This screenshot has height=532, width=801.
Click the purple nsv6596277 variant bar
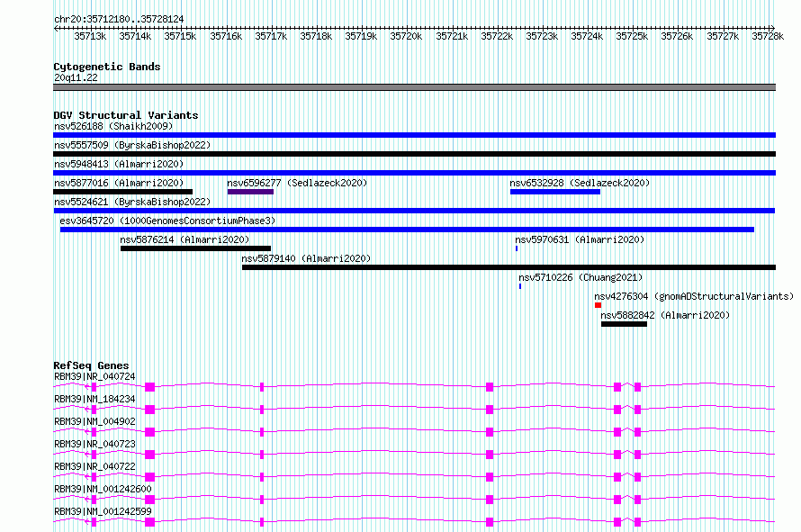pos(250,192)
